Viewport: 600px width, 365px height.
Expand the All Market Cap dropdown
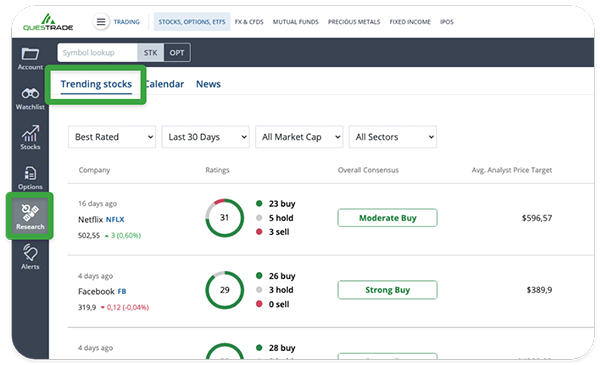[299, 137]
